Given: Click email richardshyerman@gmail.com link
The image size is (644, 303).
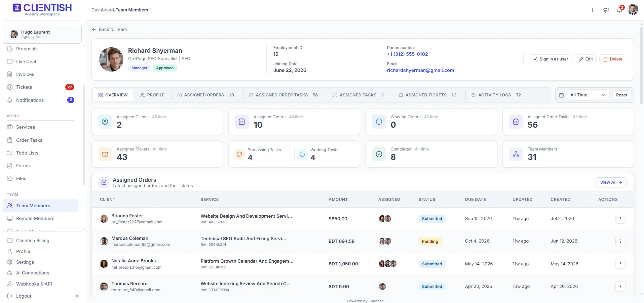Looking at the screenshot, I should [x=420, y=70].
